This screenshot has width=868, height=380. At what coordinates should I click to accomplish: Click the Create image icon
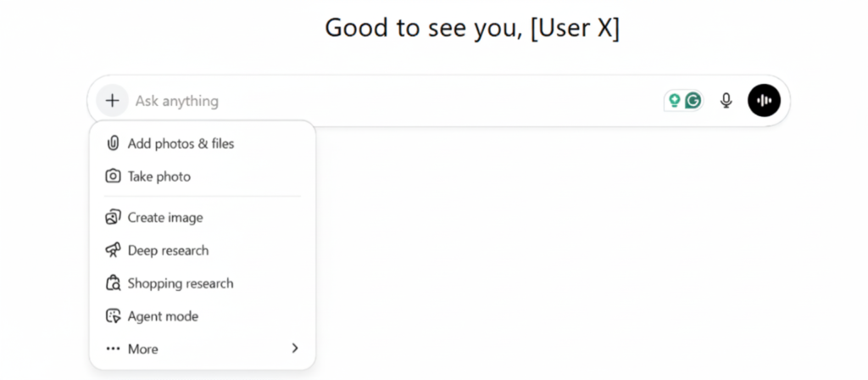click(x=113, y=217)
